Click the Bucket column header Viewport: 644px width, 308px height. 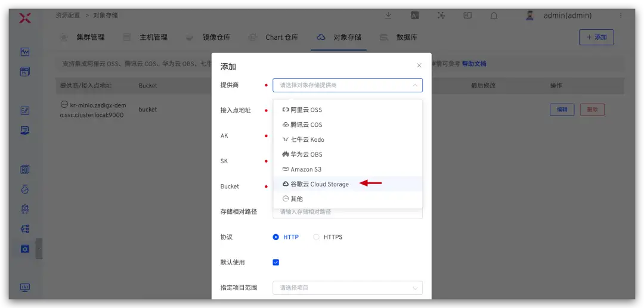point(147,86)
